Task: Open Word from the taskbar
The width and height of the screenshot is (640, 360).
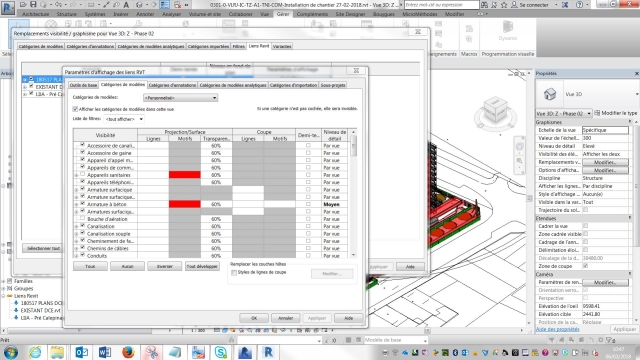Action: 104,352
